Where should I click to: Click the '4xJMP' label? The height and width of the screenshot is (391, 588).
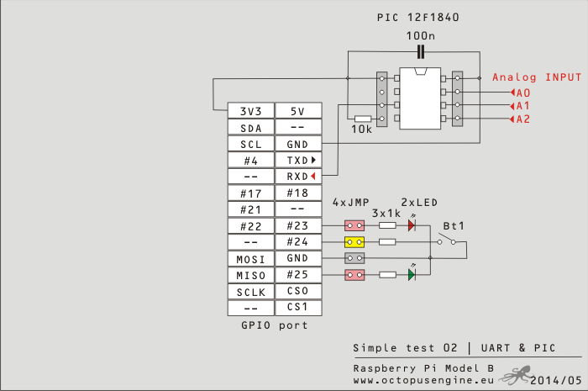pyautogui.click(x=350, y=203)
